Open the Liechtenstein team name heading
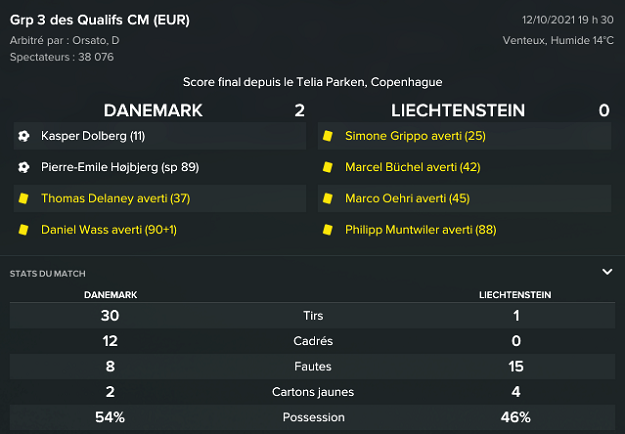 [458, 110]
